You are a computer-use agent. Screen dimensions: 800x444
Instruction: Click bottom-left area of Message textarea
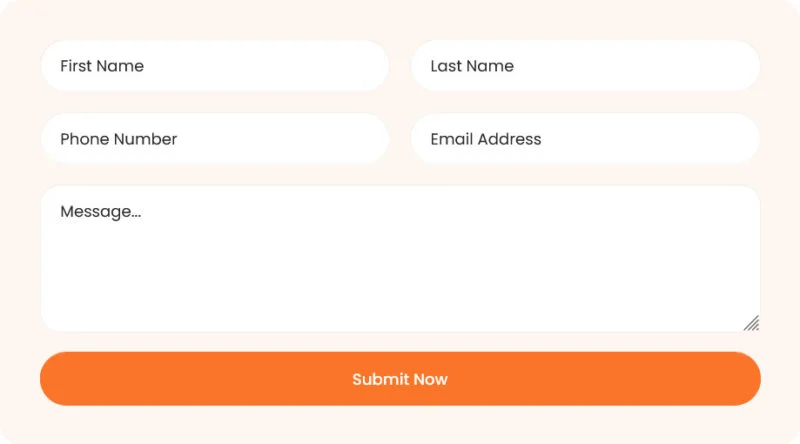point(66,316)
